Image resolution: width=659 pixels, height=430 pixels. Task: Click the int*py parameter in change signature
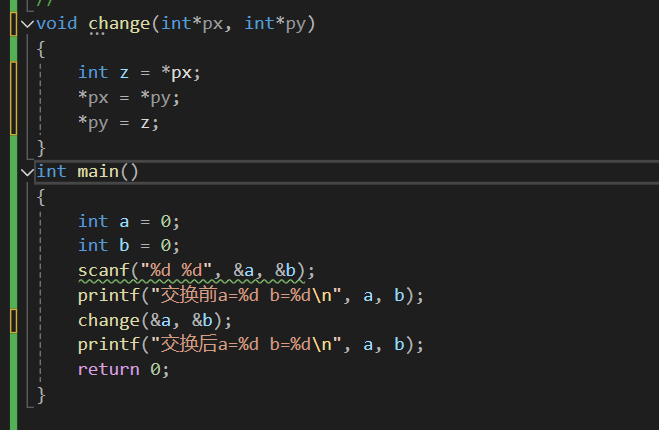(275, 23)
